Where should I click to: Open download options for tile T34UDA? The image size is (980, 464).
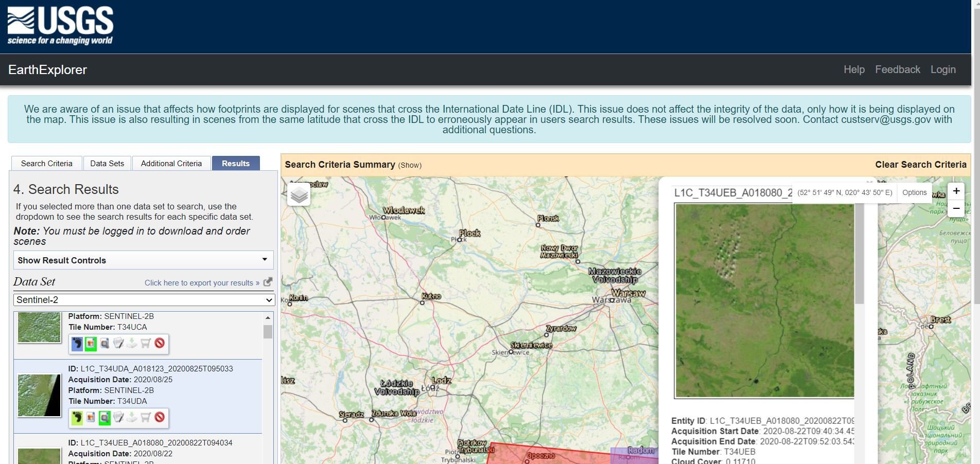point(132,417)
